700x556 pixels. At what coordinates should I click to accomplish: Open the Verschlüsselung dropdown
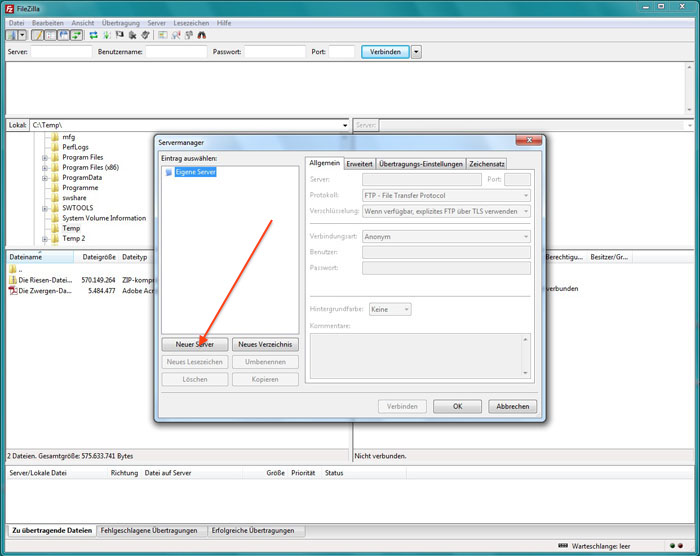446,211
